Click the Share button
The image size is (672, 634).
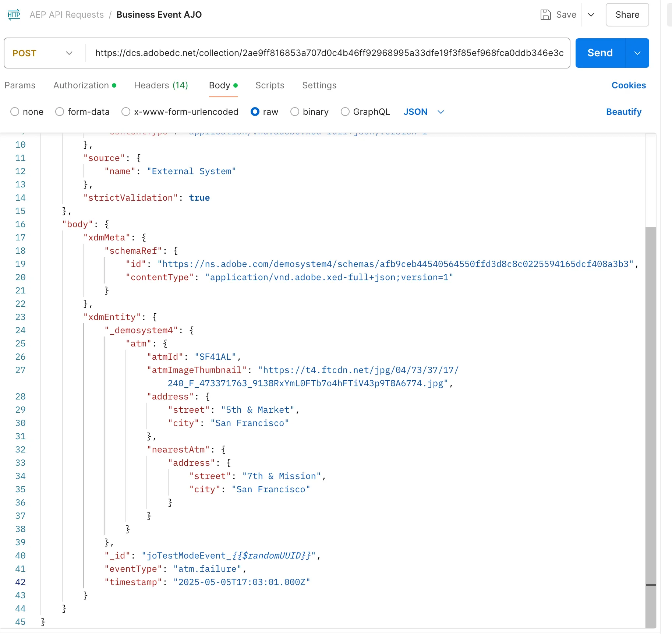pyautogui.click(x=627, y=15)
